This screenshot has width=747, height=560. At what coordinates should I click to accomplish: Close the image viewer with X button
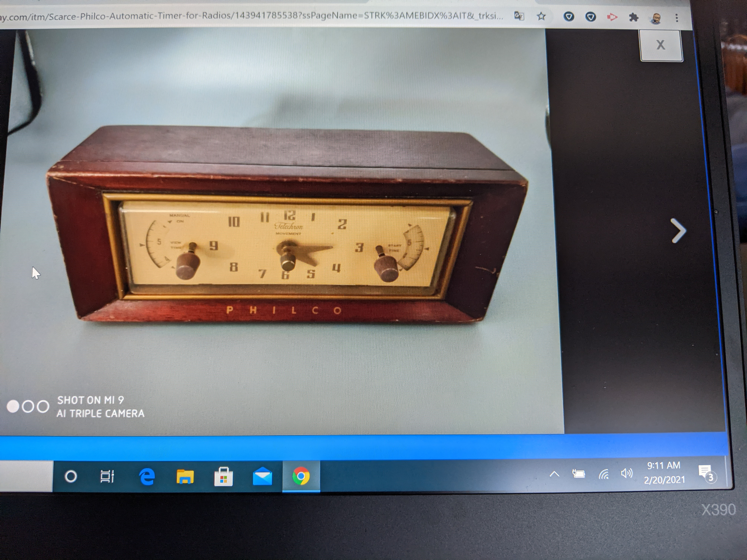pos(661,46)
